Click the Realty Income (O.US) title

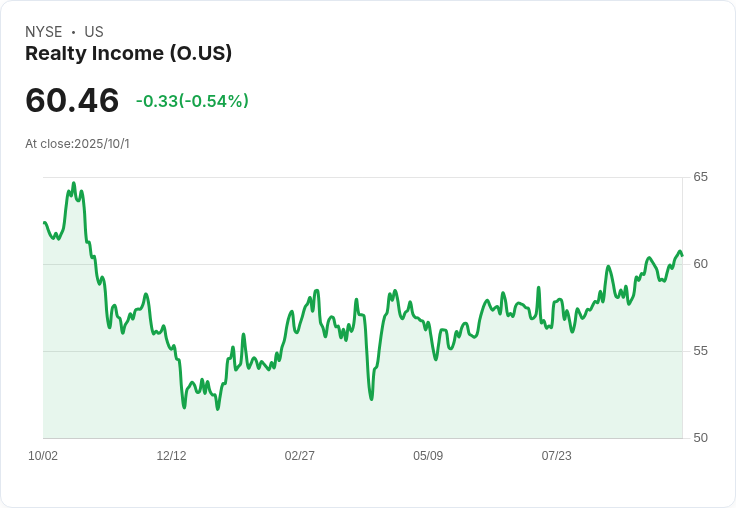click(128, 54)
